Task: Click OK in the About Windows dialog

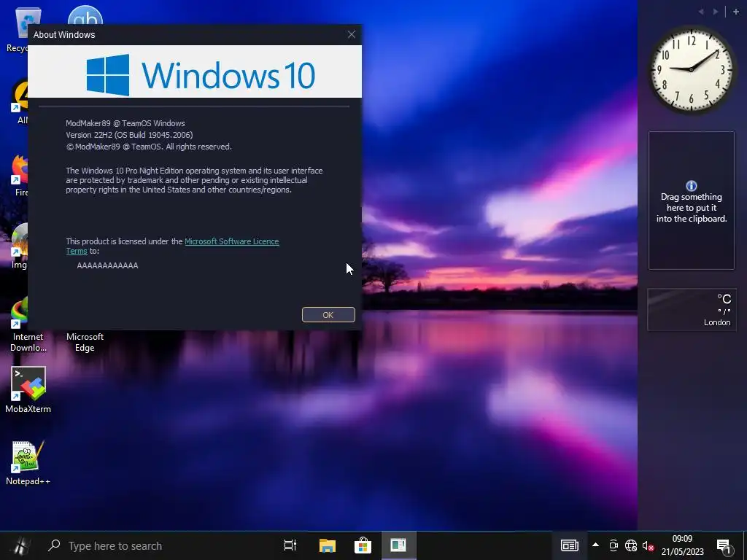Action: (x=328, y=315)
